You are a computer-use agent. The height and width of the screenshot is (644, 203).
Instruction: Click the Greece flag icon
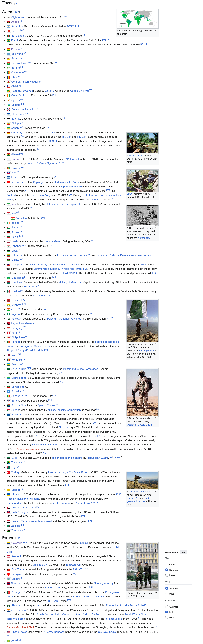pos(9,159)
